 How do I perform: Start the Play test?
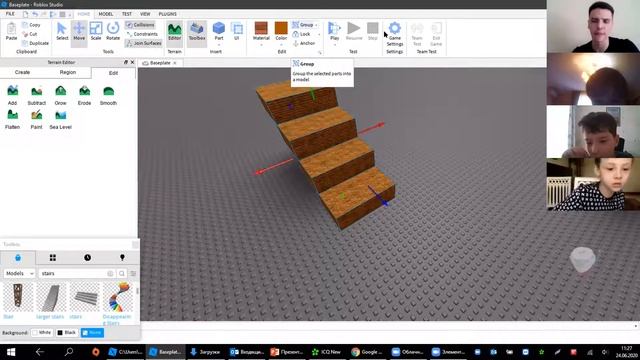pos(334,32)
